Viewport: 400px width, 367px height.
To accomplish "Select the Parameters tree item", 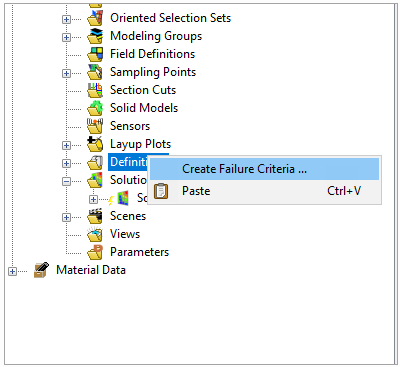I will pos(139,252).
